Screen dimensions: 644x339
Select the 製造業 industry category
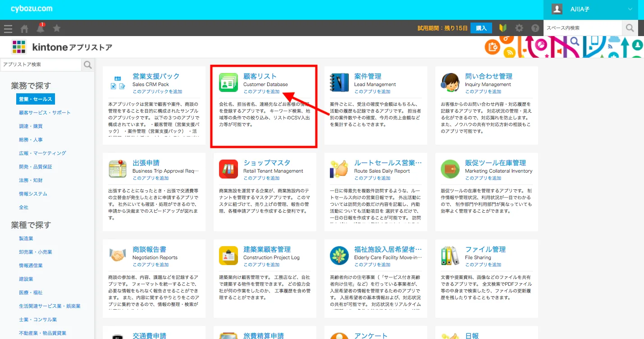pos(26,238)
